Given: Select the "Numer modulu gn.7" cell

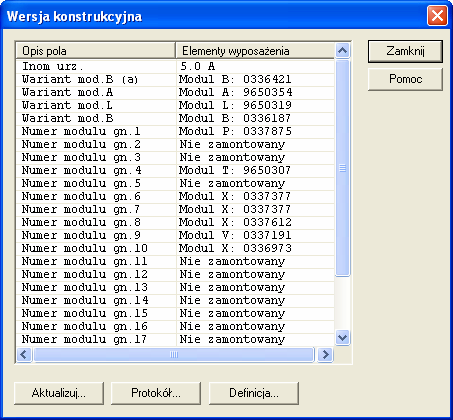Looking at the screenshot, I should pos(96,209).
